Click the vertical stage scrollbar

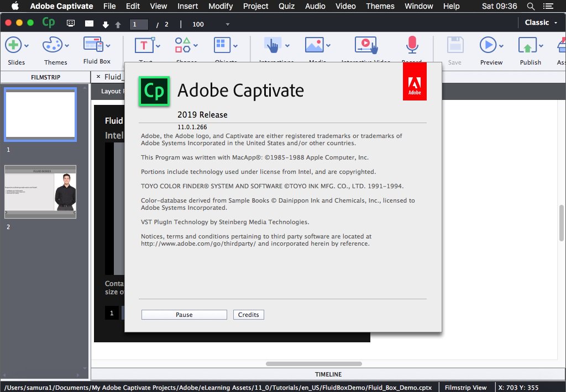562,223
